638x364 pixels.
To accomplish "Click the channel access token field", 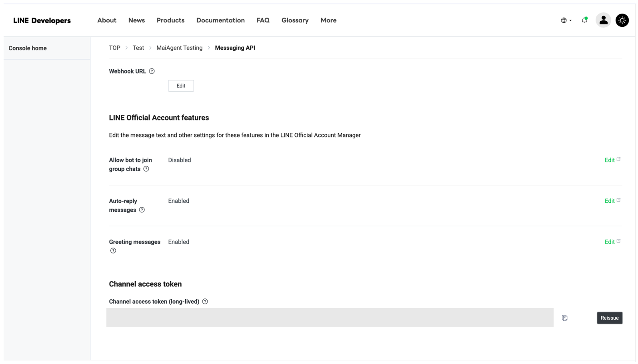I will click(x=330, y=318).
